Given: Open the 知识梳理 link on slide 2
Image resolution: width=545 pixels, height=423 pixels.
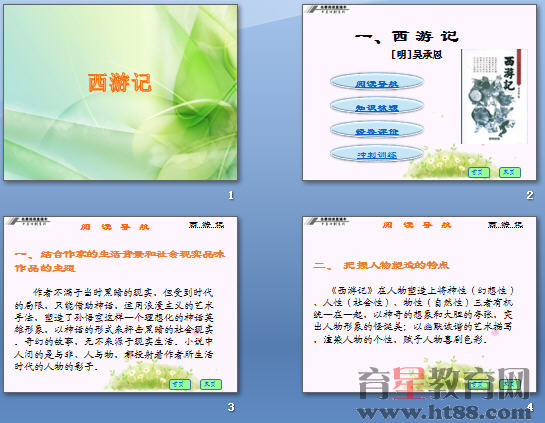Looking at the screenshot, I should point(377,108).
